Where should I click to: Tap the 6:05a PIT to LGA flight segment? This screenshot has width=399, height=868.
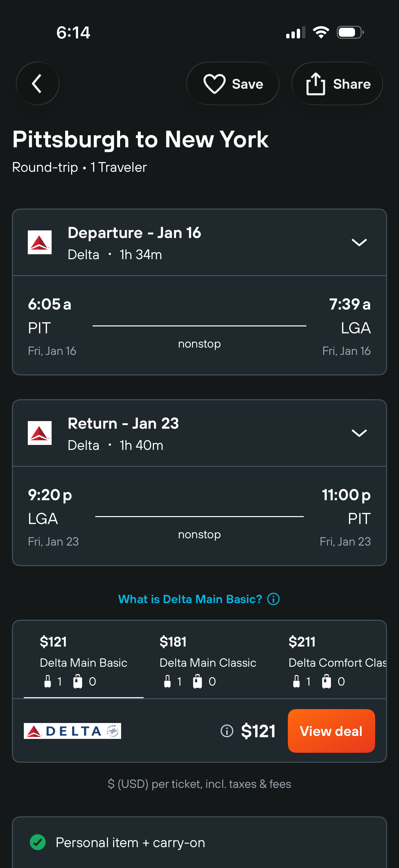199,325
